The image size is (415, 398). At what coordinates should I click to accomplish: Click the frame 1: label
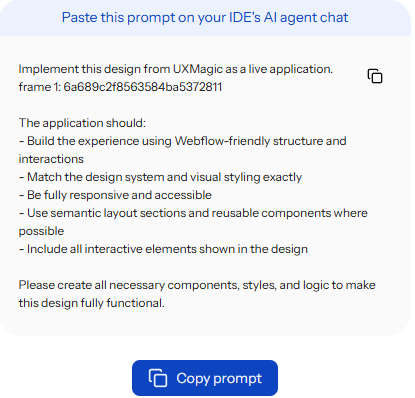coord(40,87)
